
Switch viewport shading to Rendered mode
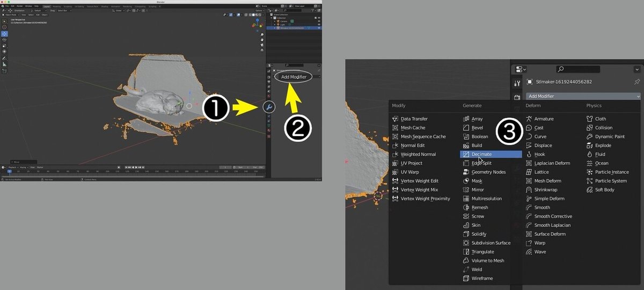tap(260, 15)
